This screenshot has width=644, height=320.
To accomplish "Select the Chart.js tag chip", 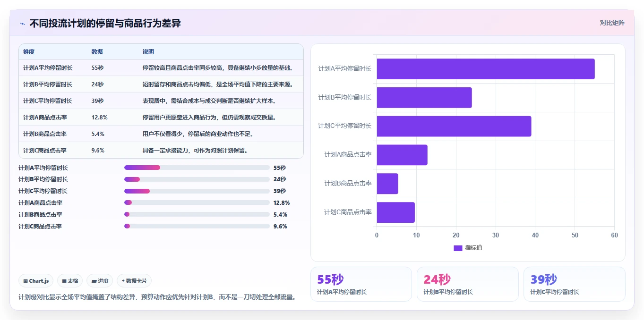I will 36,281.
